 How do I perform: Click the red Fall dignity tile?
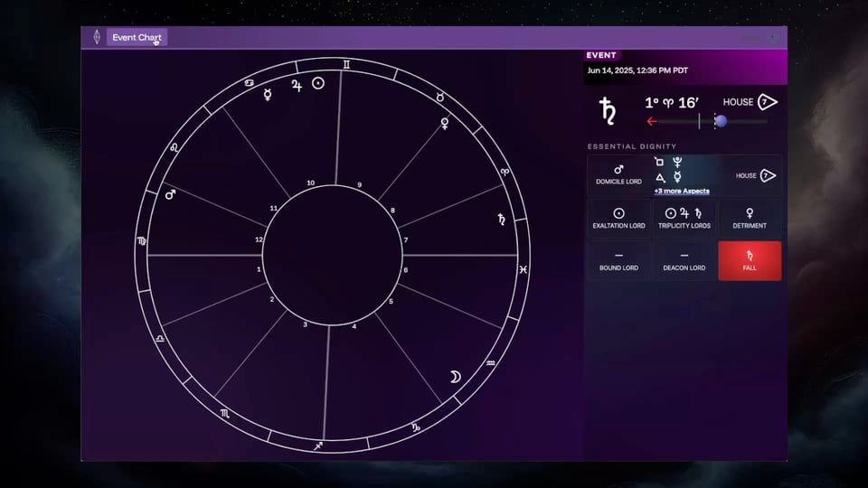click(x=750, y=261)
